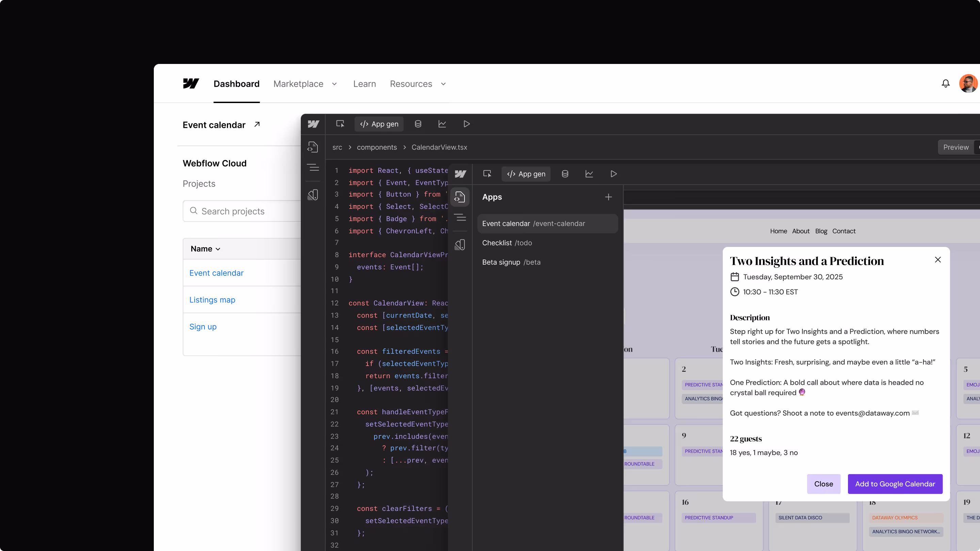Viewport: 980px width, 551px height.
Task: Open analytics chart icon in inner toolbar
Action: click(x=589, y=174)
